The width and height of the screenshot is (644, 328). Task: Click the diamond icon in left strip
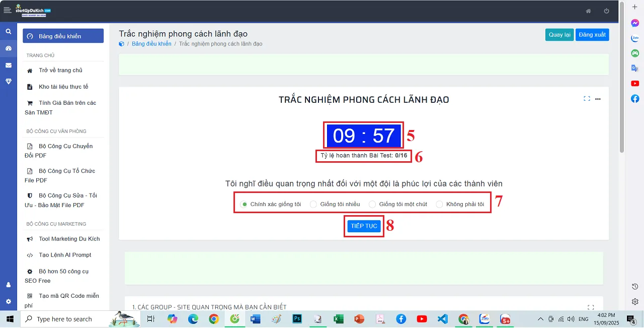click(x=8, y=81)
